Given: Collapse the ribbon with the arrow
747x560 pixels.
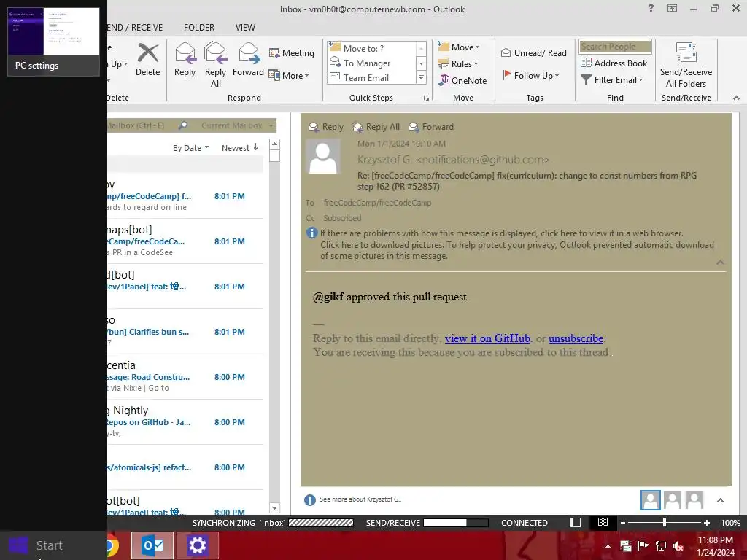Looking at the screenshot, I should coord(736,98).
